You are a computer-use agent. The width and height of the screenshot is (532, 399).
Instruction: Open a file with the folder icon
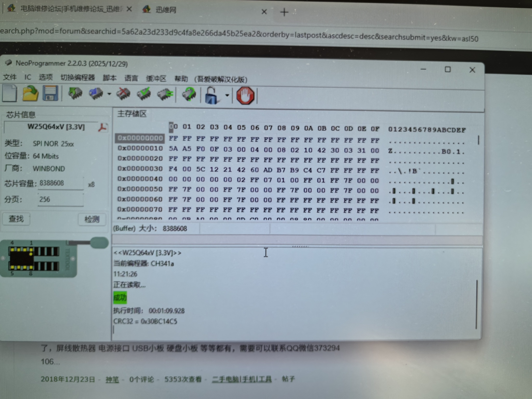tap(30, 93)
